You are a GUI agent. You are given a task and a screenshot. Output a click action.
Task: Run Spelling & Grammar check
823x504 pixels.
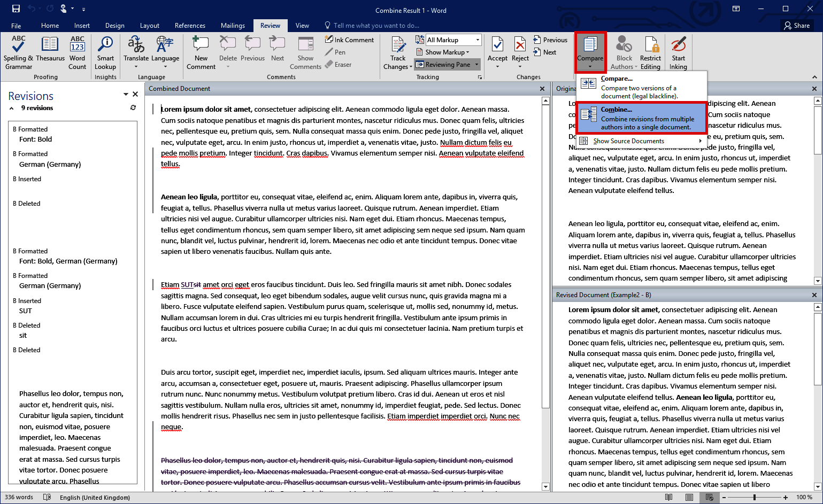pyautogui.click(x=18, y=52)
